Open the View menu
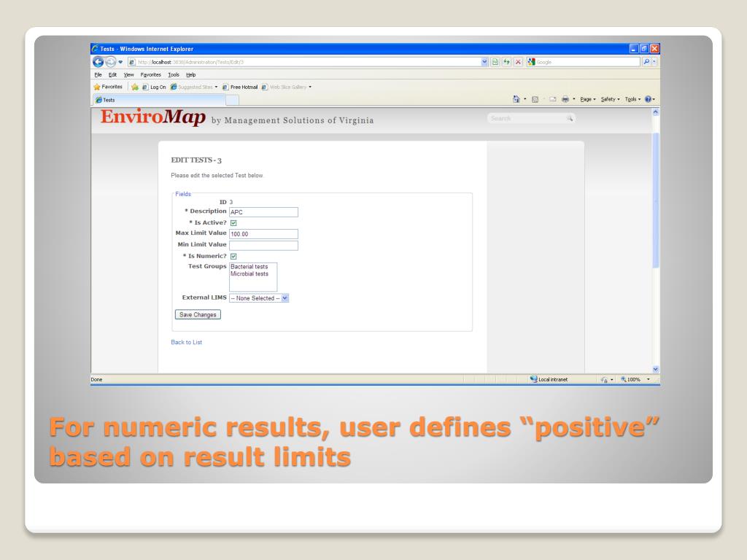 128,75
